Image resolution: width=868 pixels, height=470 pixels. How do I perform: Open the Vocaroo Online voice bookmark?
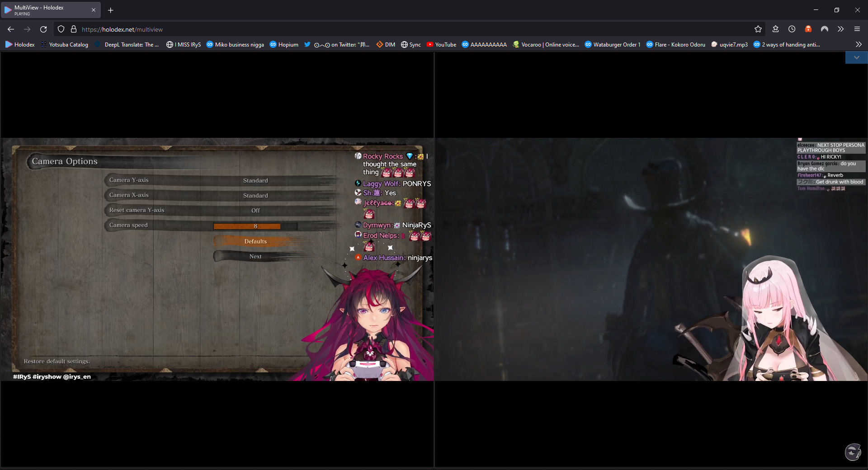(x=546, y=45)
